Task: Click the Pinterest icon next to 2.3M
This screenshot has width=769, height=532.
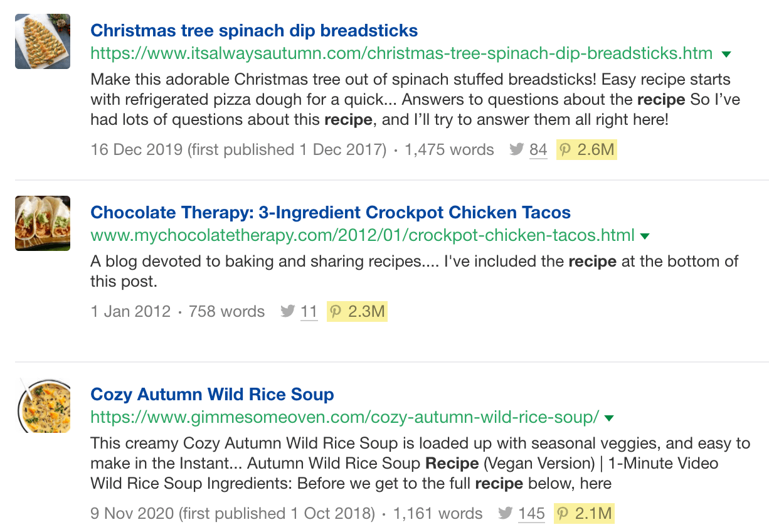Action: pos(334,311)
